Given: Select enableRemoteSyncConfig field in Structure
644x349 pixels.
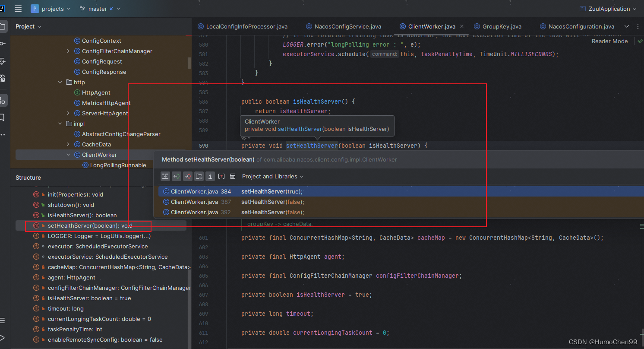Looking at the screenshot, I should [105, 339].
